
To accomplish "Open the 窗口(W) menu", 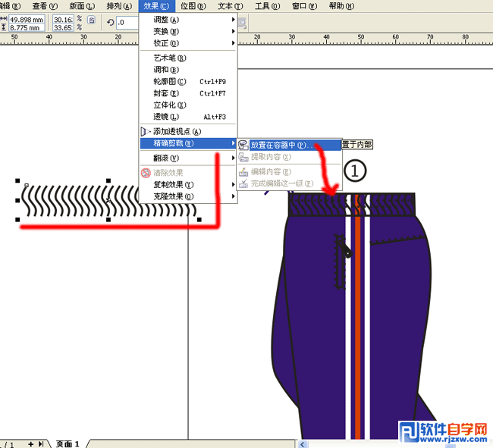I will (x=304, y=6).
